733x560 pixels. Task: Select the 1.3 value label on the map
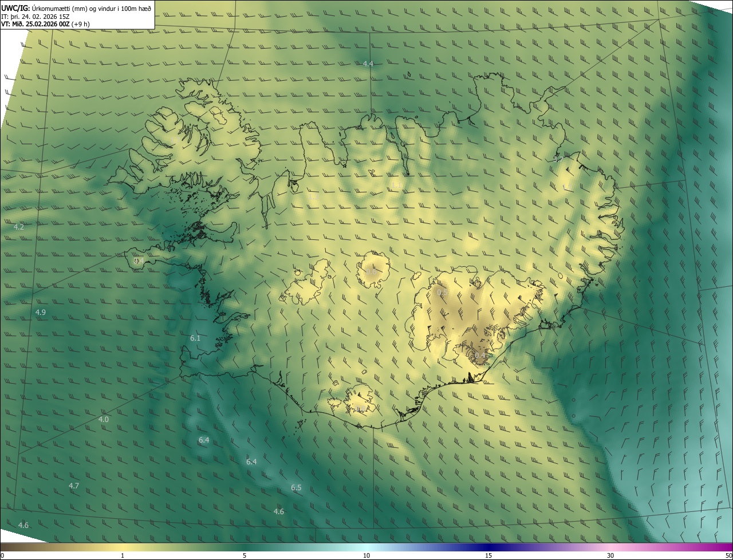pos(313,196)
